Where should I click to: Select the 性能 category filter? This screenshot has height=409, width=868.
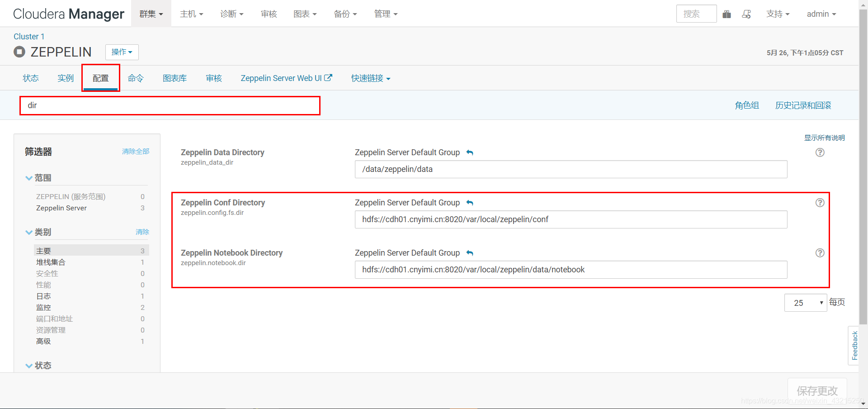90,285
